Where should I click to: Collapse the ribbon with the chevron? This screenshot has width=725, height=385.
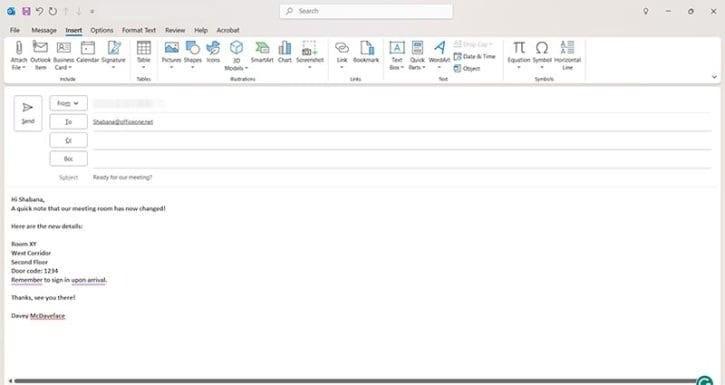pyautogui.click(x=714, y=77)
